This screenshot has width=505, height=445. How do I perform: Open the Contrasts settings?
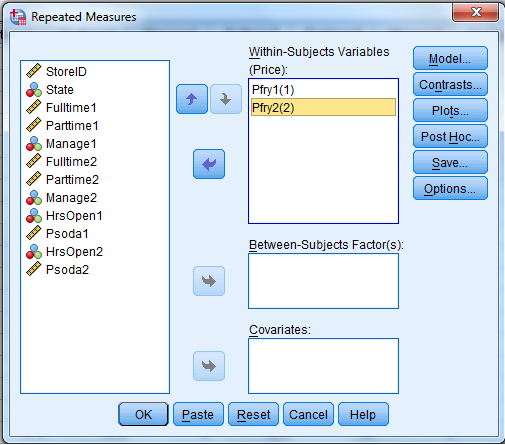click(x=450, y=84)
